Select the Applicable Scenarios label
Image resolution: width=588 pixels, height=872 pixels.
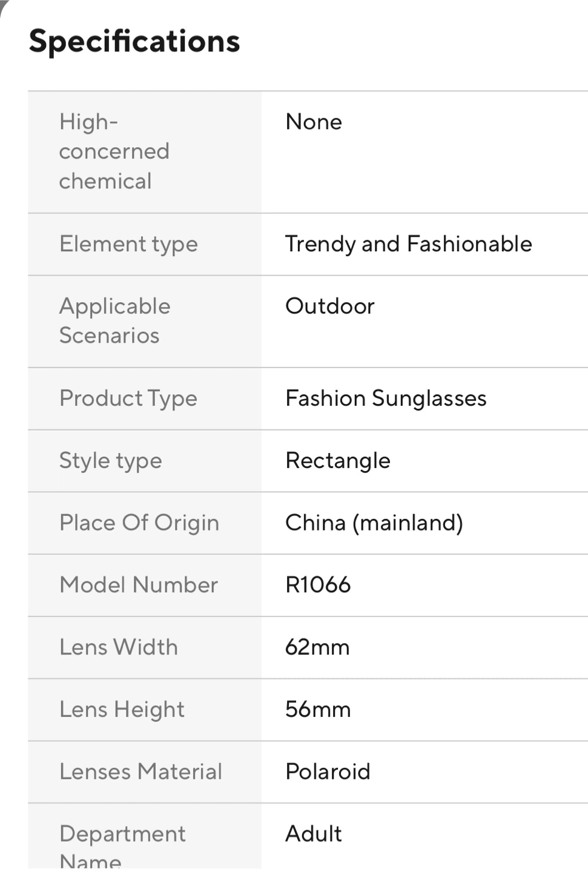[x=114, y=321]
